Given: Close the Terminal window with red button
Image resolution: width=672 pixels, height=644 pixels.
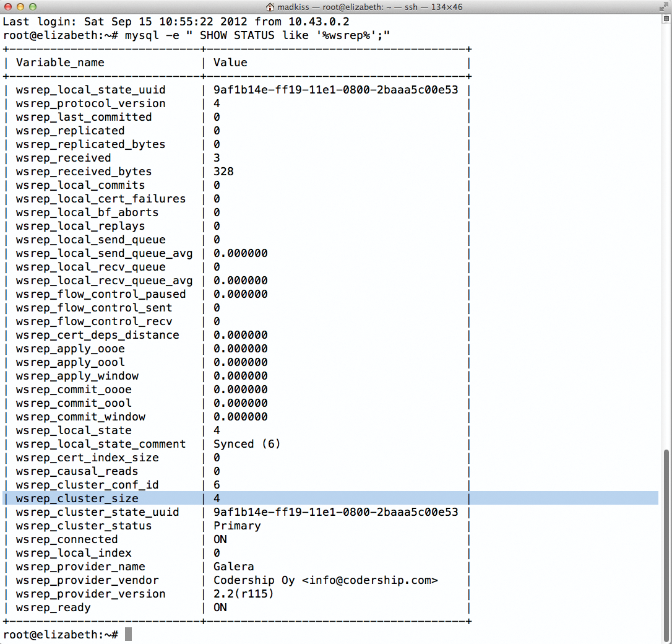Looking at the screenshot, I should (x=8, y=7).
